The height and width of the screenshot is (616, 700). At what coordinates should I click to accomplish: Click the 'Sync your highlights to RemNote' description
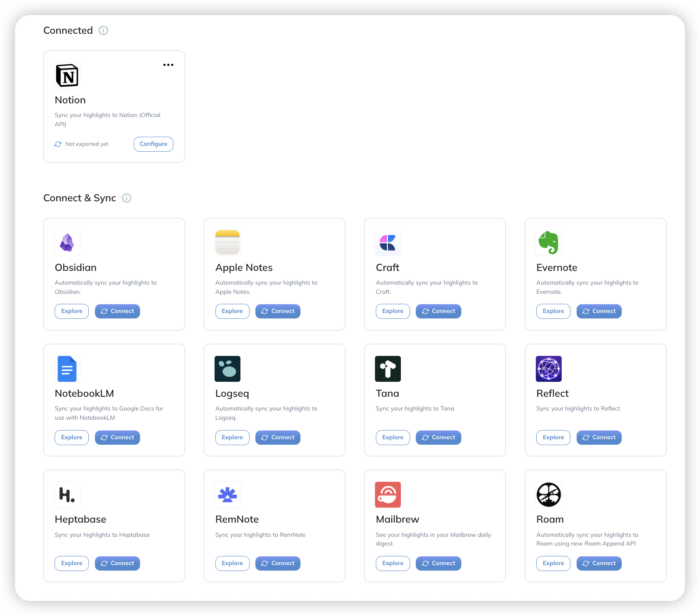click(x=260, y=535)
